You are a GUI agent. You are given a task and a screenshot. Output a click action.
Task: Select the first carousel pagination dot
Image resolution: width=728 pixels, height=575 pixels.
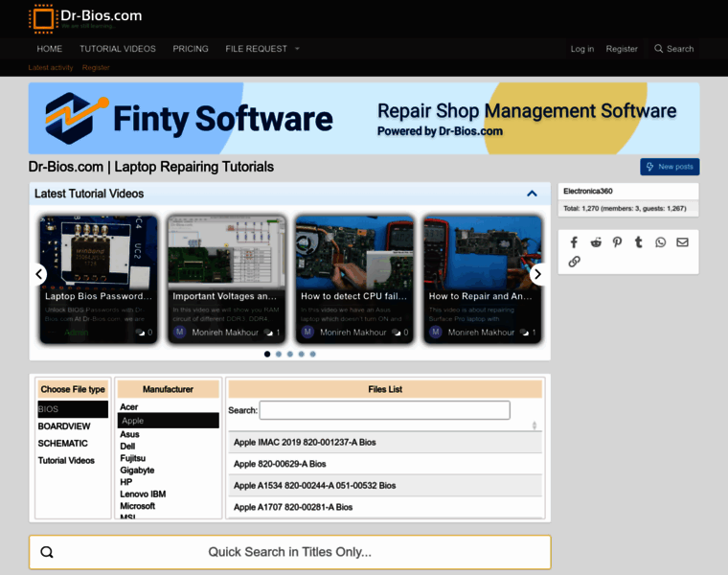click(267, 354)
